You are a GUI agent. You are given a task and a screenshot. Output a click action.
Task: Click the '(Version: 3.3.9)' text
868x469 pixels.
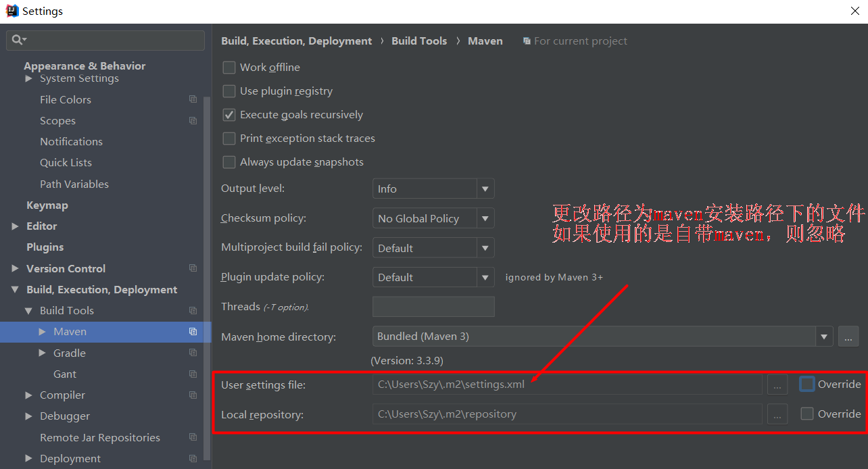point(407,361)
